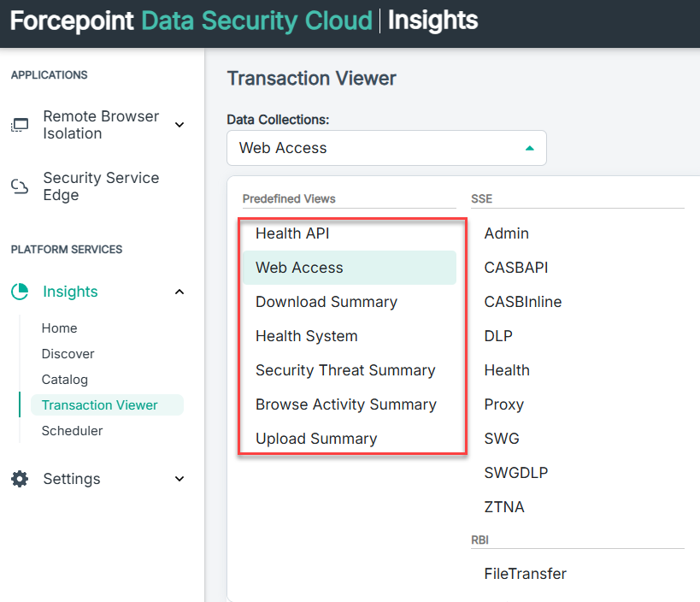Go to Discover in sidebar
The height and width of the screenshot is (602, 700).
tap(68, 354)
